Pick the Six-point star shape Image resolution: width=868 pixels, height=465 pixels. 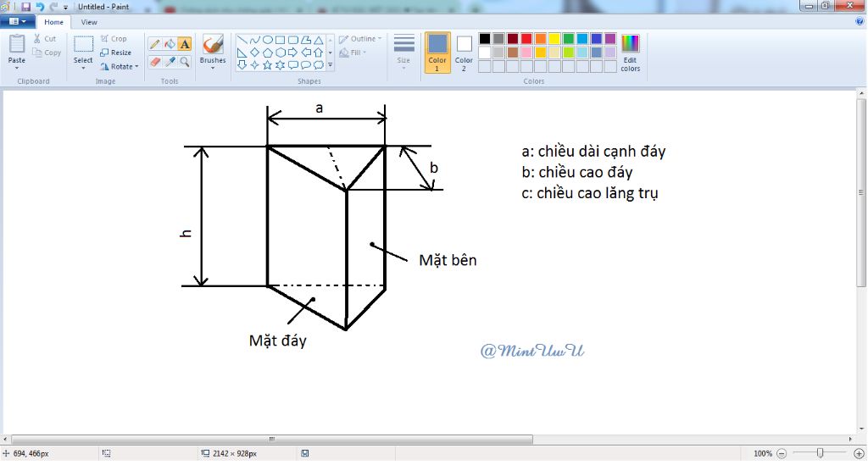280,64
